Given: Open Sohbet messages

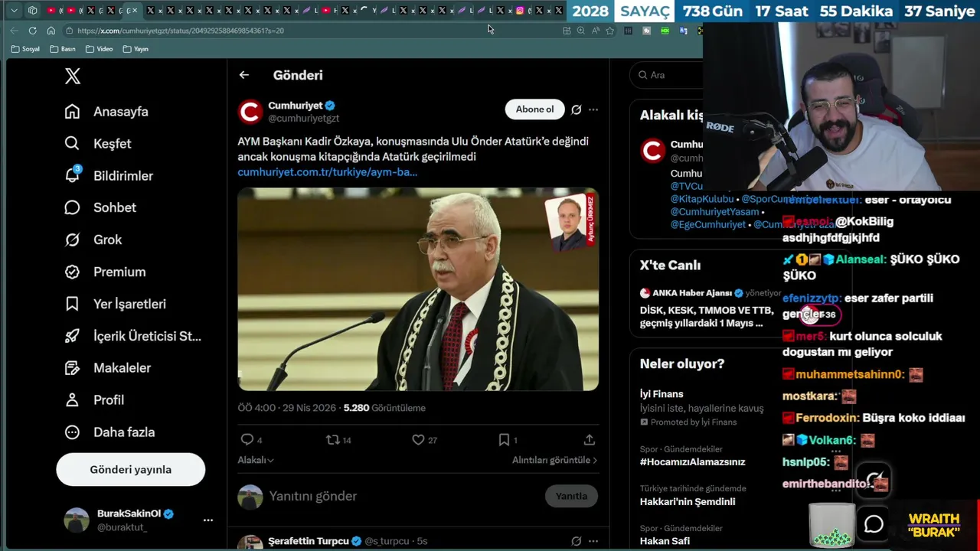Looking at the screenshot, I should click(100, 207).
